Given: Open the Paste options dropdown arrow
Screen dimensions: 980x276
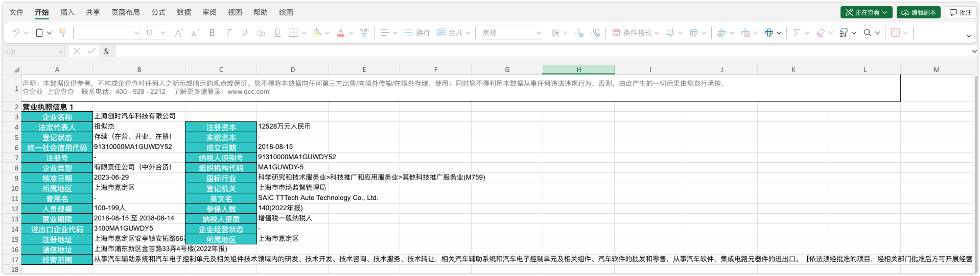Looking at the screenshot, I should 49,33.
